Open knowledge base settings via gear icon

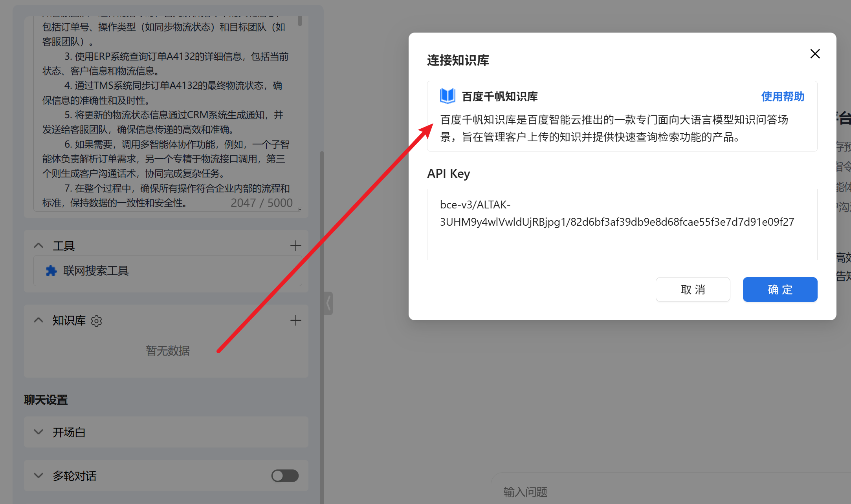click(x=96, y=321)
